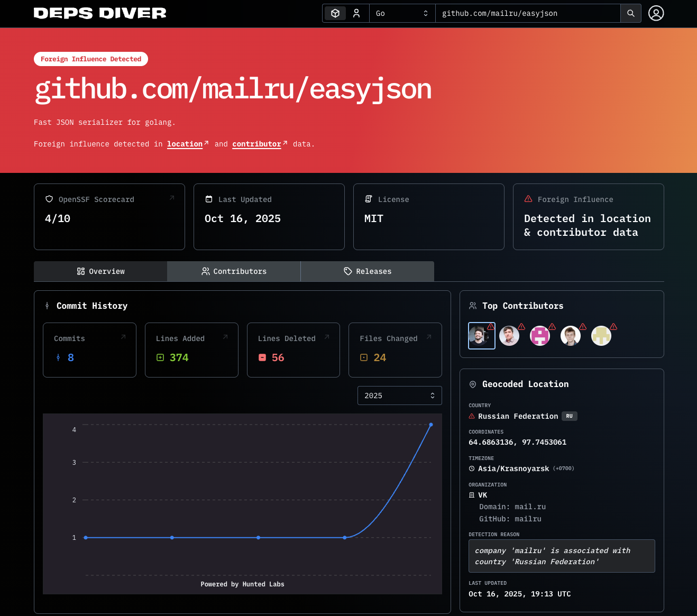Screen dimensions: 697x616
Task: Click the Foreign Influence warning triangle icon
Action: [528, 199]
